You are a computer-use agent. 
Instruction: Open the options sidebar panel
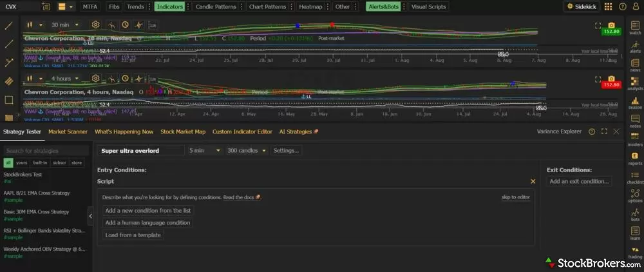coord(635,195)
